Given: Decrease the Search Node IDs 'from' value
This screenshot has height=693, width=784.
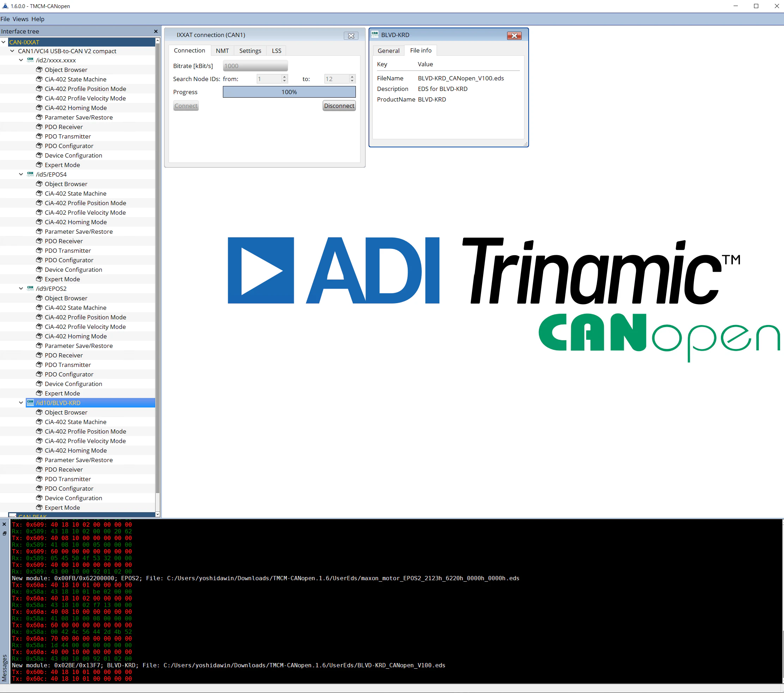Looking at the screenshot, I should [x=284, y=81].
